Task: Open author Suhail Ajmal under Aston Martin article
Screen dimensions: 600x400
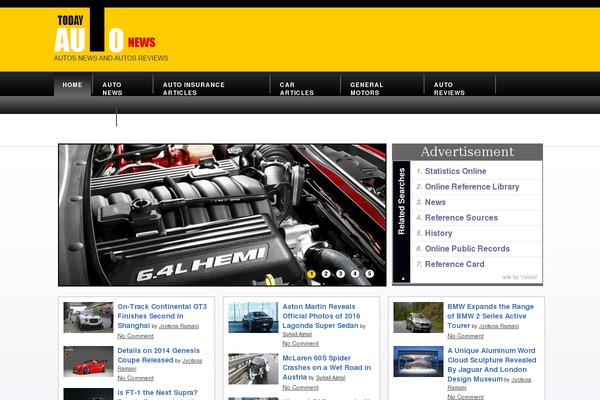Action: coord(297,334)
